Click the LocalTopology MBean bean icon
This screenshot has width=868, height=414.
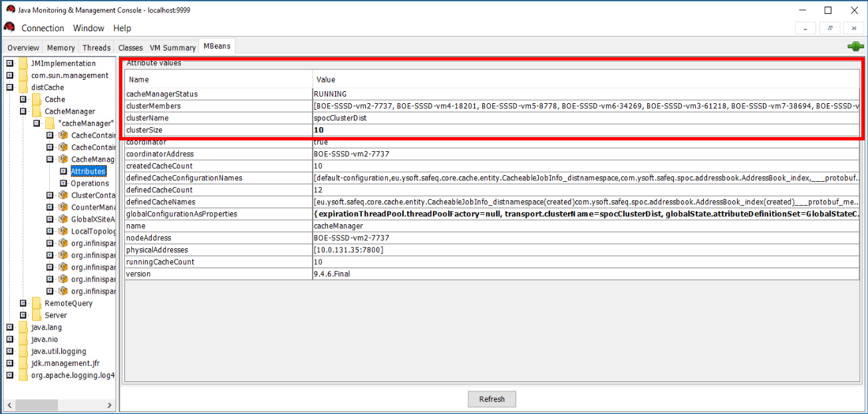(63, 231)
